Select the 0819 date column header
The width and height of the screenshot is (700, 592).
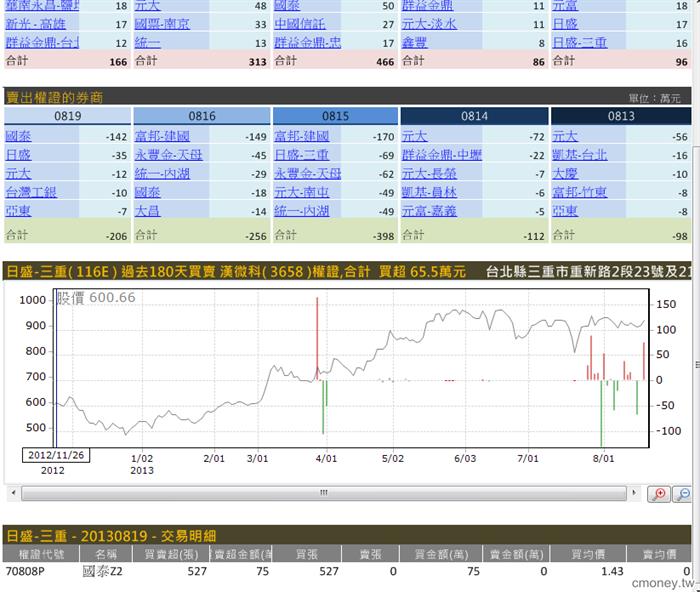[67, 116]
